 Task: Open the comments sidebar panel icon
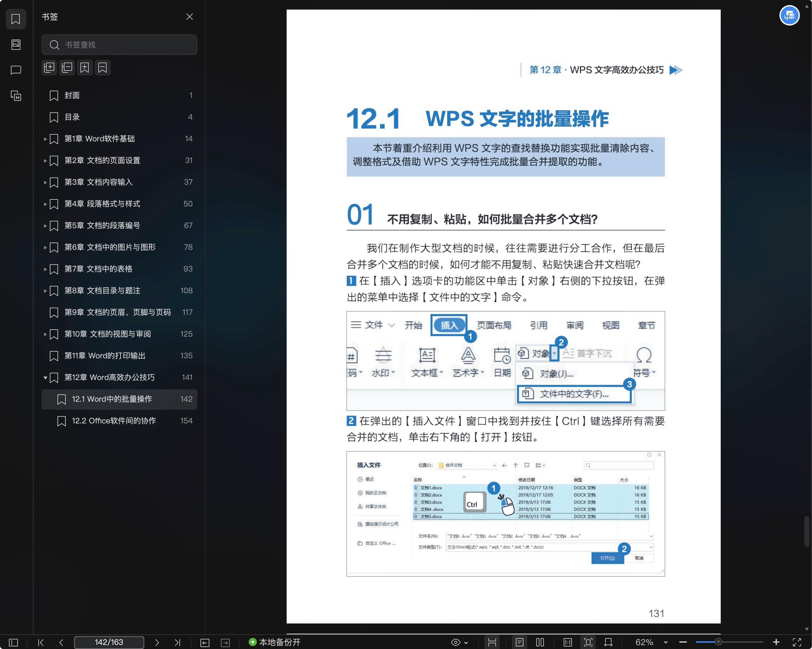(x=16, y=70)
